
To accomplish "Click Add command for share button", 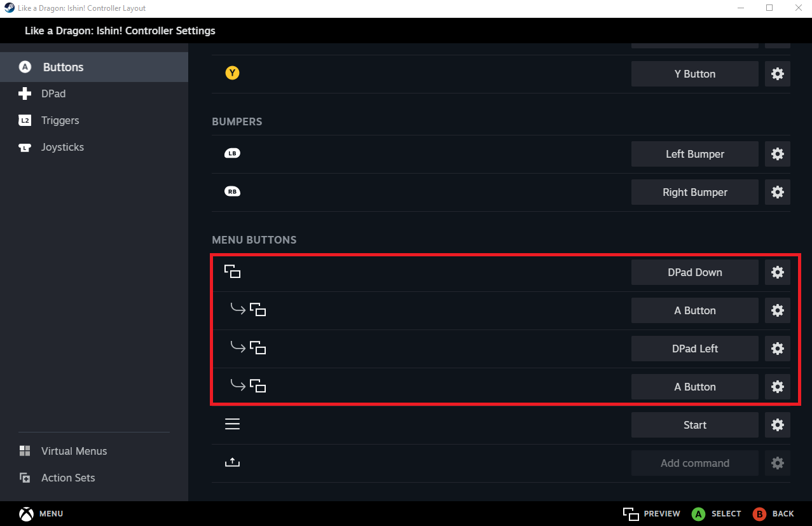I will (694, 463).
